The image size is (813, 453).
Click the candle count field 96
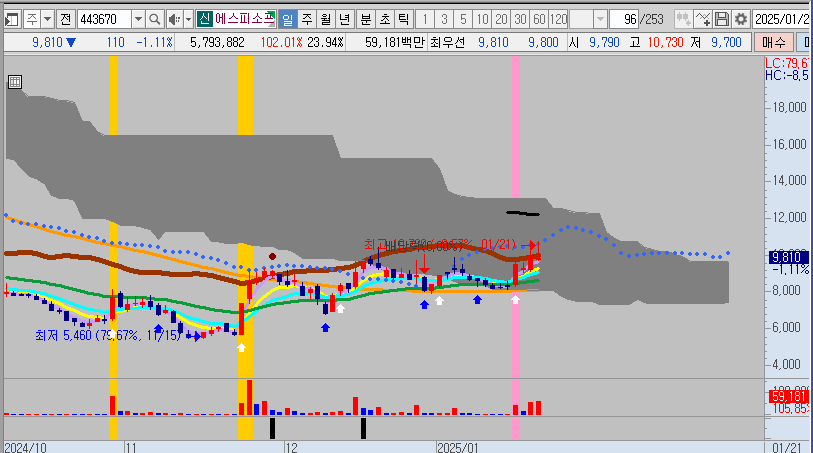(x=624, y=20)
